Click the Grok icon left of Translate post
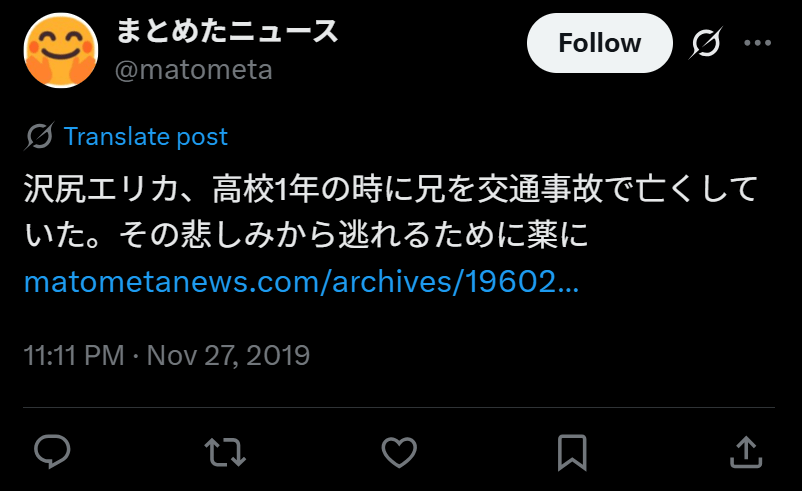The image size is (802, 491). pyautogui.click(x=39, y=136)
